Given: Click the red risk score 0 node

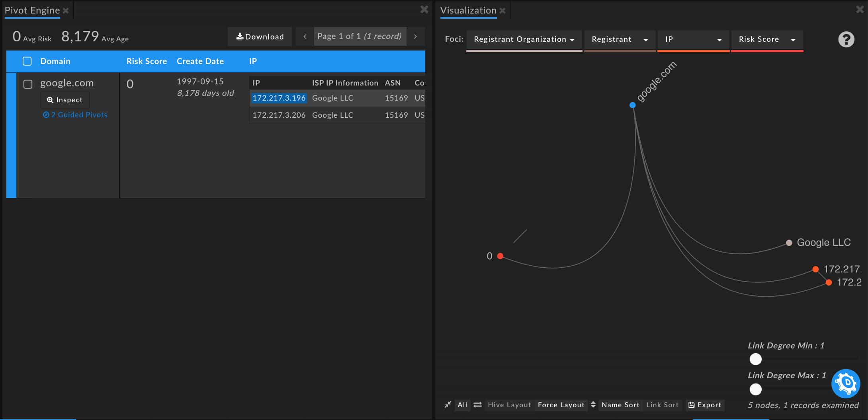Looking at the screenshot, I should (x=500, y=256).
